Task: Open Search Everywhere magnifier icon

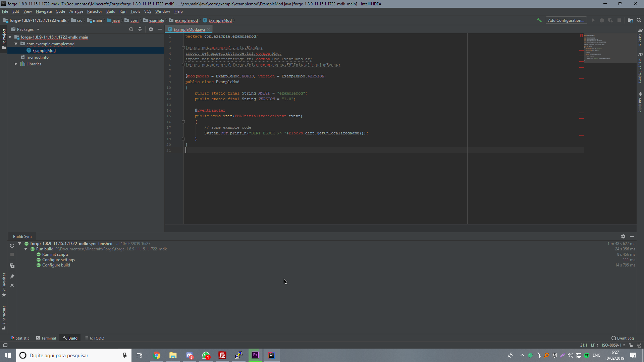Action: point(639,20)
